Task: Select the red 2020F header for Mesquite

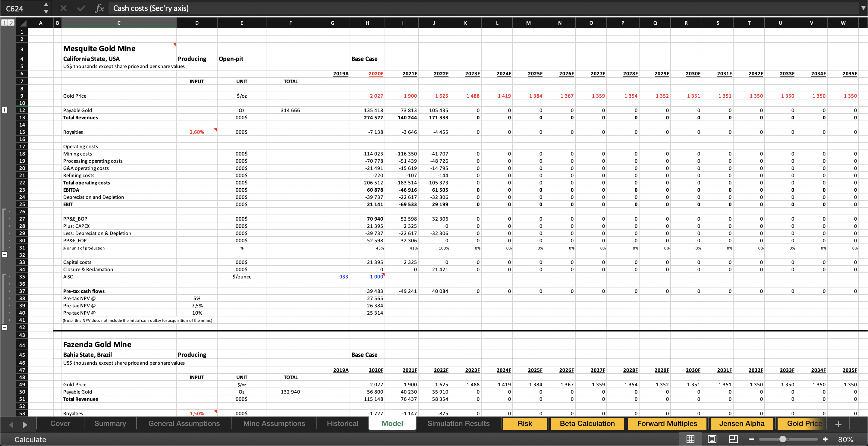Action: point(367,74)
